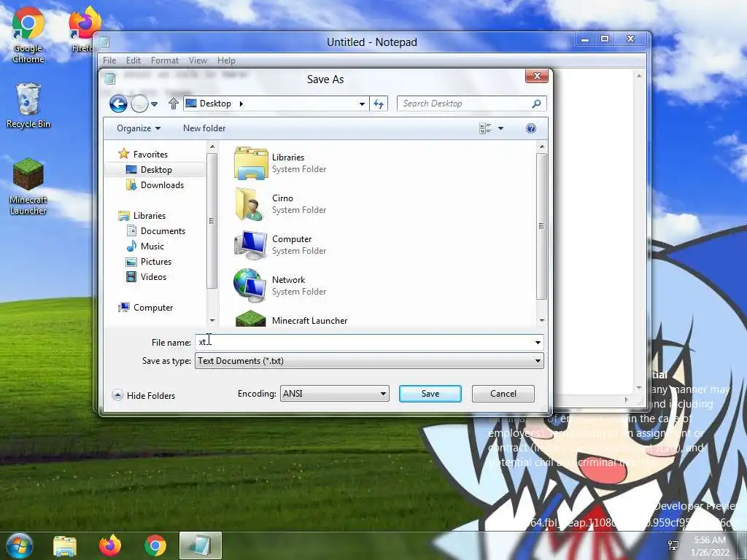Screen dimensions: 747x560
Task: Select Videos in navigation pane
Action: (x=153, y=276)
